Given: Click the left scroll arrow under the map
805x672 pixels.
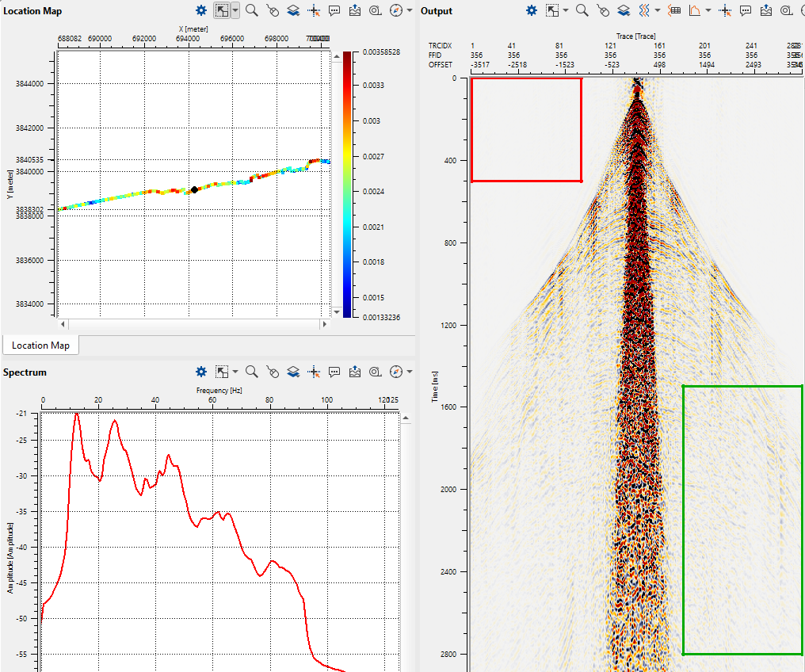Looking at the screenshot, I should pyautogui.click(x=63, y=325).
